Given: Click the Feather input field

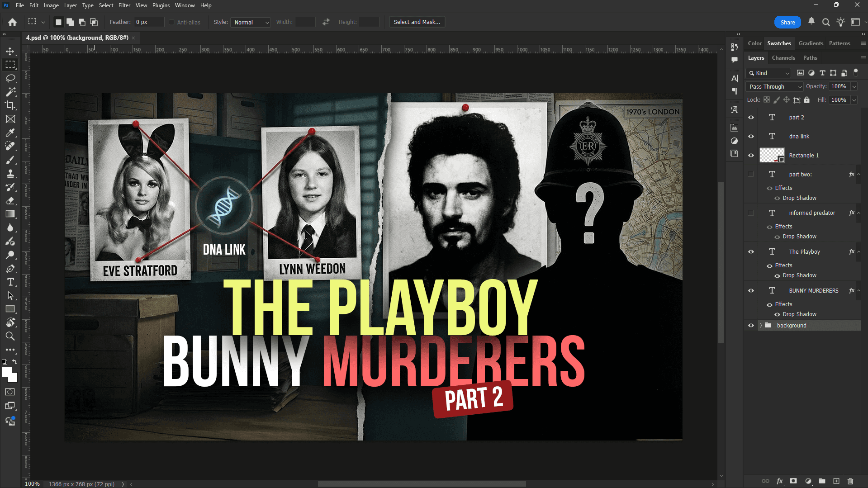Looking at the screenshot, I should [148, 22].
